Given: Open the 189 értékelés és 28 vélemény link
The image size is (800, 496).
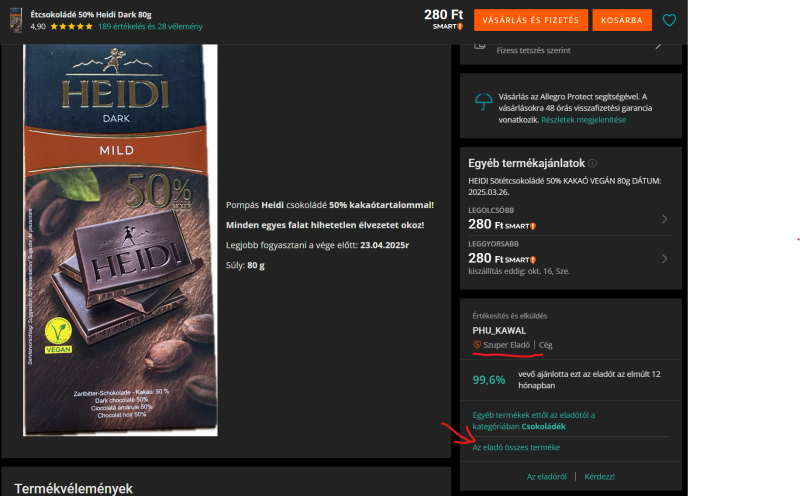Looking at the screenshot, I should point(151,27).
